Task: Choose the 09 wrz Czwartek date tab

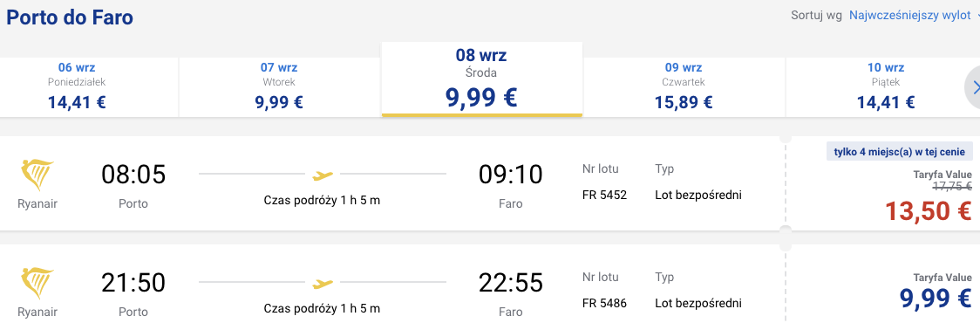Action: click(x=684, y=86)
